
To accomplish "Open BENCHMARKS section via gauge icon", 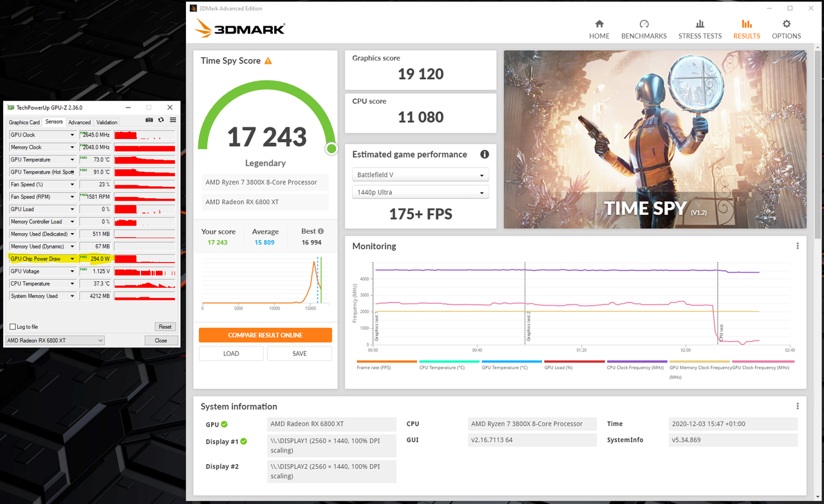I will [644, 24].
